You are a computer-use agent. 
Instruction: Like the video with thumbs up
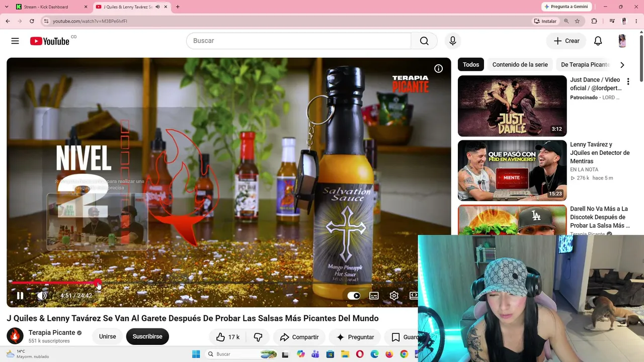227,337
